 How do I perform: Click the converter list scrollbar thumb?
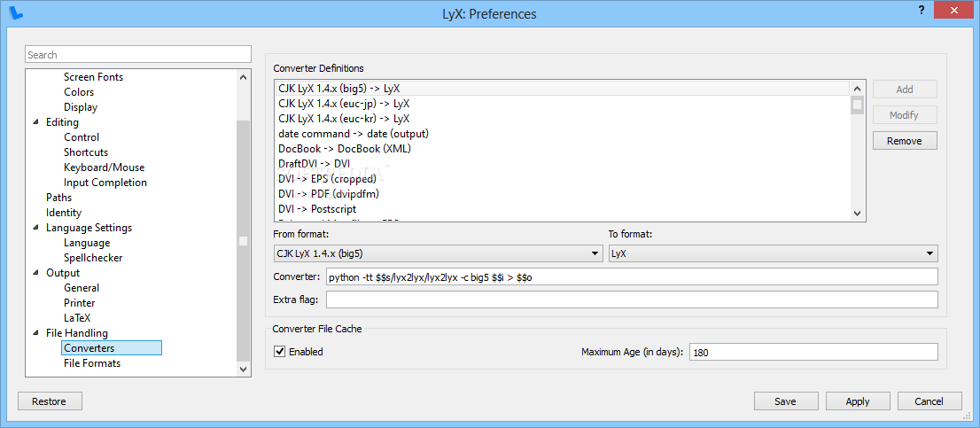coord(857,105)
